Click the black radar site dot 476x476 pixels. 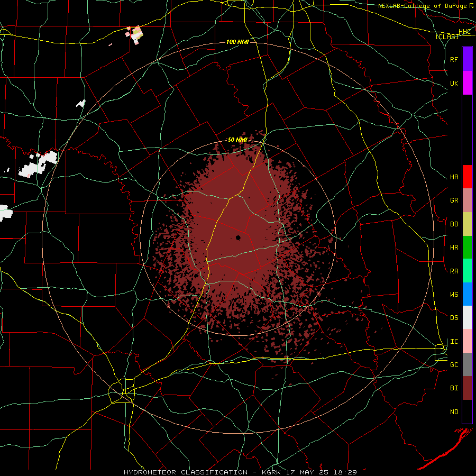click(x=238, y=237)
